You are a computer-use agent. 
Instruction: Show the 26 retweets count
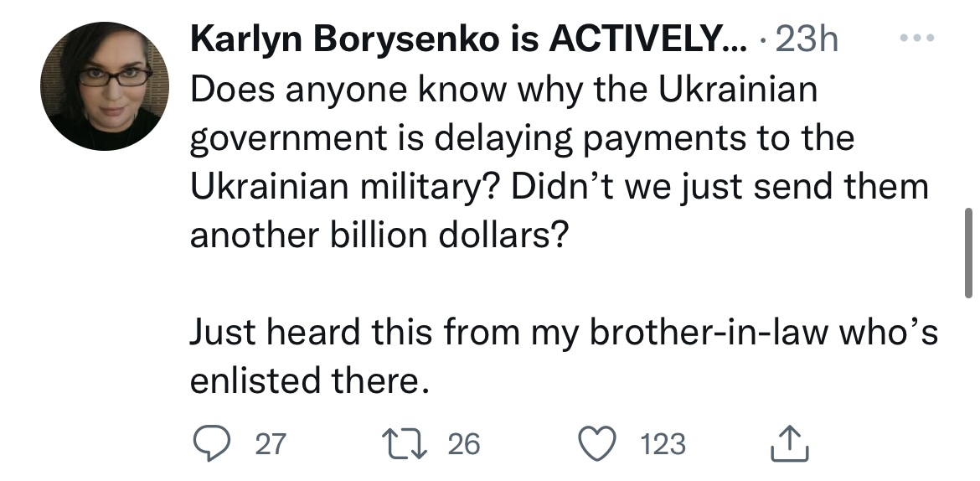coord(464,444)
